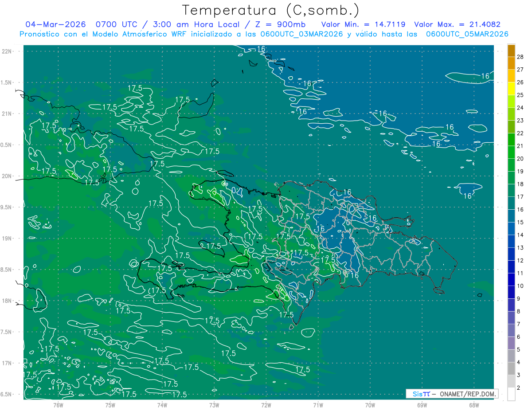Click the 'Valor Min. = 14.7119' value

point(364,24)
